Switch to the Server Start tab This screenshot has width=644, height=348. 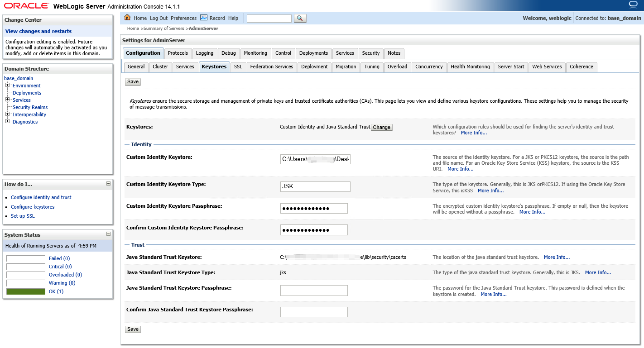[511, 67]
